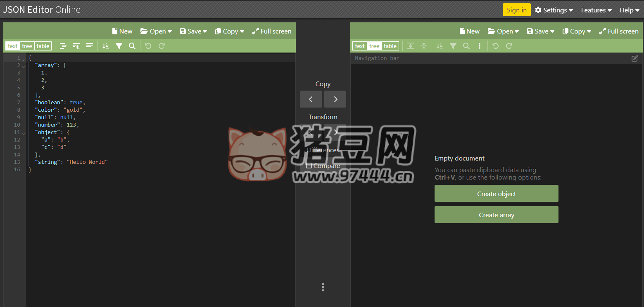644x307 pixels.
Task: Open the Features menu
Action: [595, 10]
